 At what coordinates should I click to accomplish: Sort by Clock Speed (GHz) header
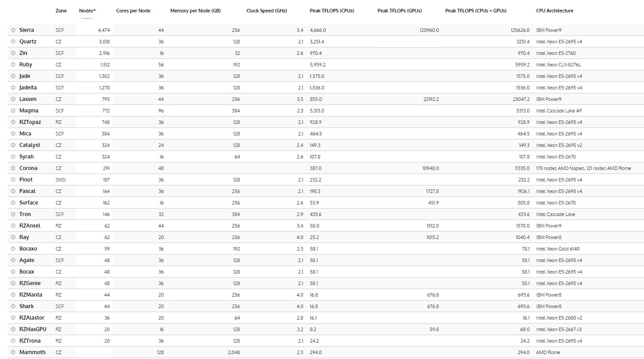click(267, 11)
